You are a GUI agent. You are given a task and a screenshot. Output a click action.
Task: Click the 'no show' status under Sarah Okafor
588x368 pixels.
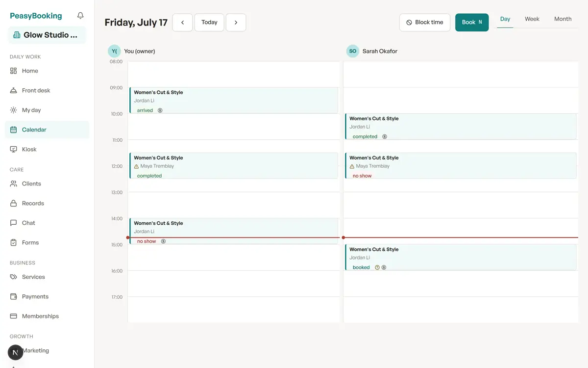point(362,176)
